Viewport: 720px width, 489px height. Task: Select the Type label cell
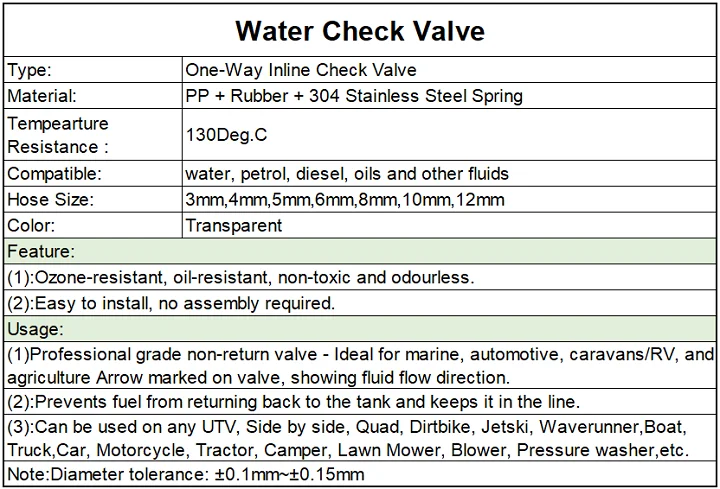click(93, 70)
